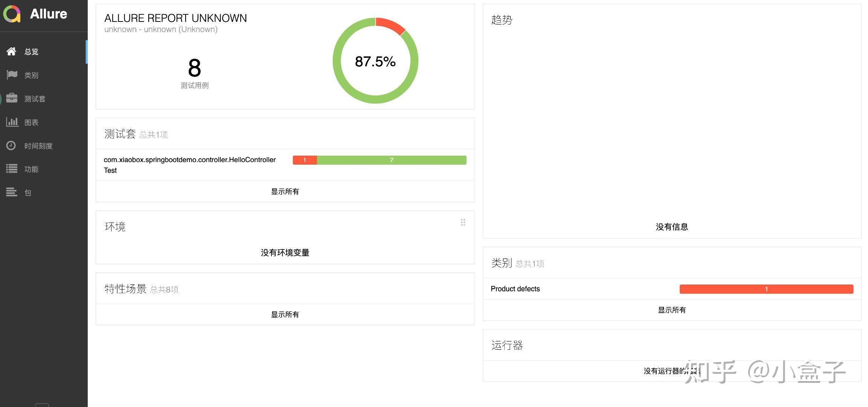The width and height of the screenshot is (868, 407).
Task: Click the briefcase icon for 测试套
Action: [12, 98]
